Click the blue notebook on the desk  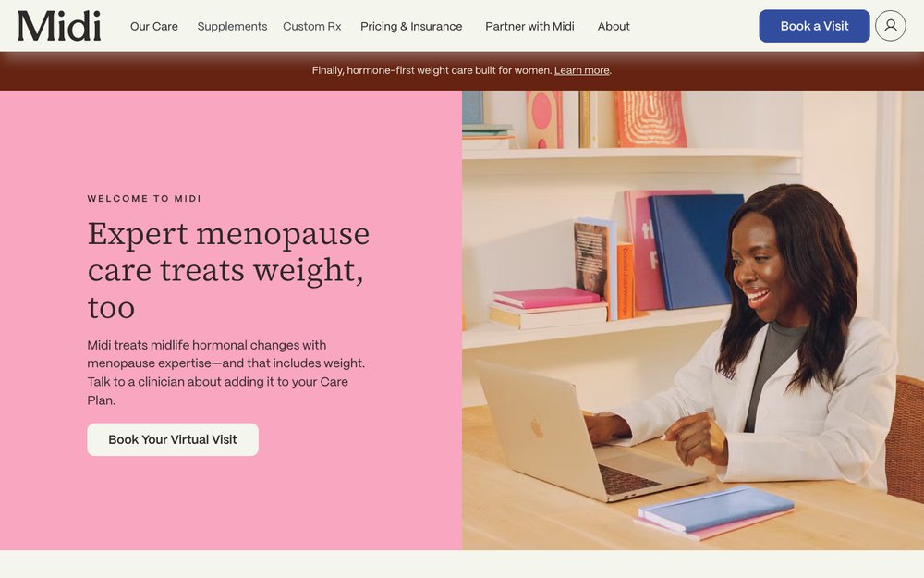click(717, 509)
